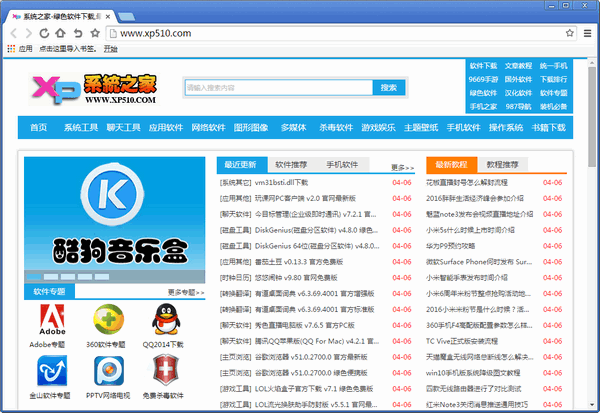Open the 图形图像 navigation item
The height and width of the screenshot is (413, 600).
(x=251, y=127)
